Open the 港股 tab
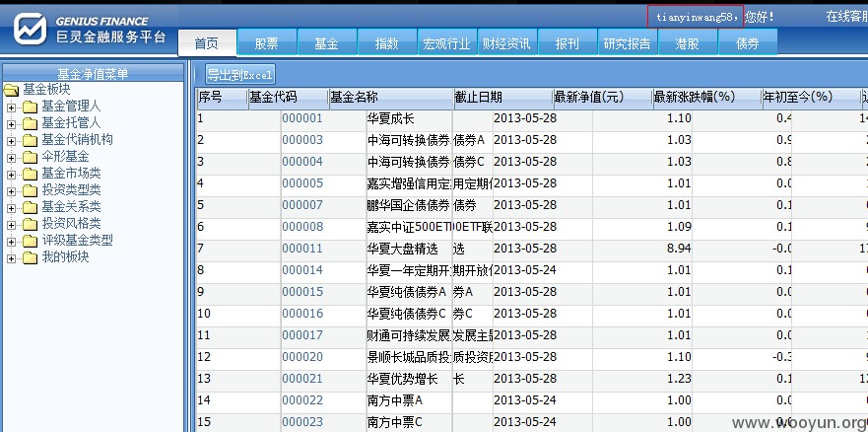Viewport: 868px width, 432px height. click(687, 42)
